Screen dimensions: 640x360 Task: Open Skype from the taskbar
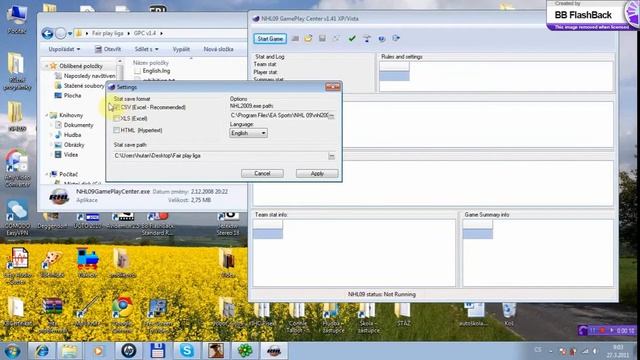[187, 351]
